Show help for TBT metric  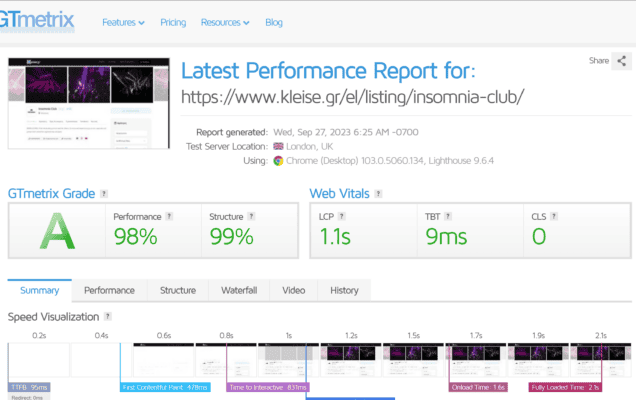coord(448,216)
